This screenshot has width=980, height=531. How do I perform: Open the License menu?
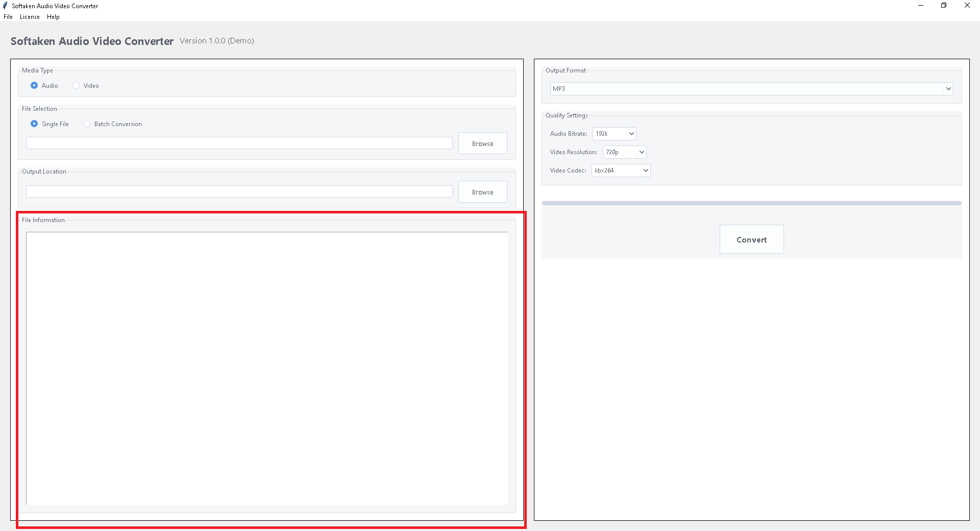point(30,17)
